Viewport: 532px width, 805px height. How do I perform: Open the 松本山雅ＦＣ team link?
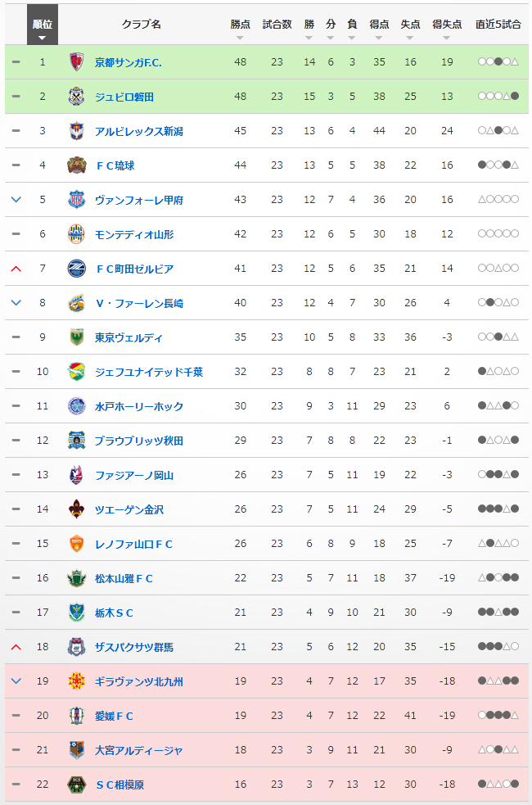[x=124, y=578]
